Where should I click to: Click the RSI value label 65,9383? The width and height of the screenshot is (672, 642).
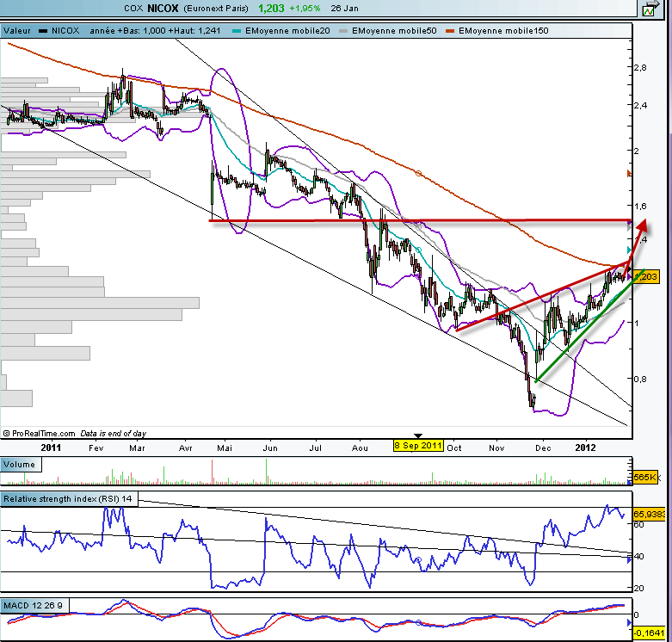tap(650, 511)
